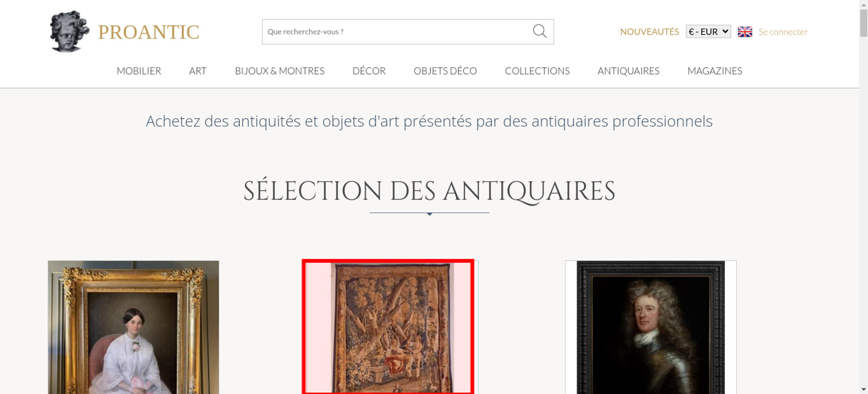Click the PROANTIC brand name text

(x=148, y=32)
